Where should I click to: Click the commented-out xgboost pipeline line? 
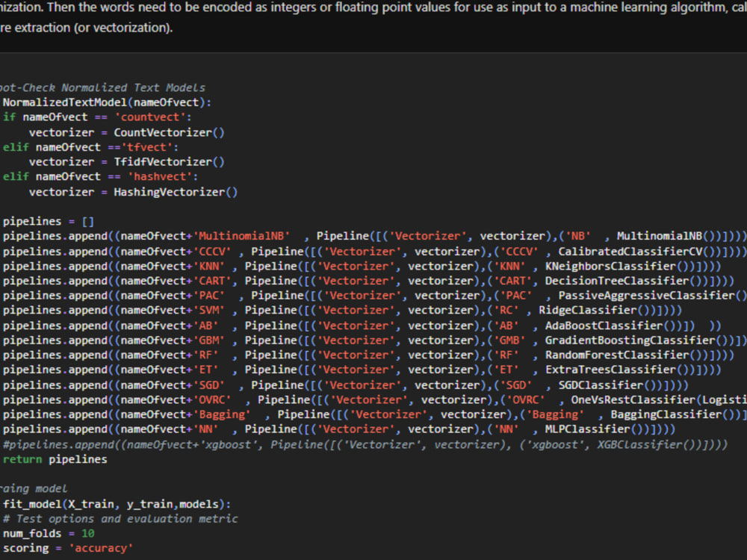365,445
